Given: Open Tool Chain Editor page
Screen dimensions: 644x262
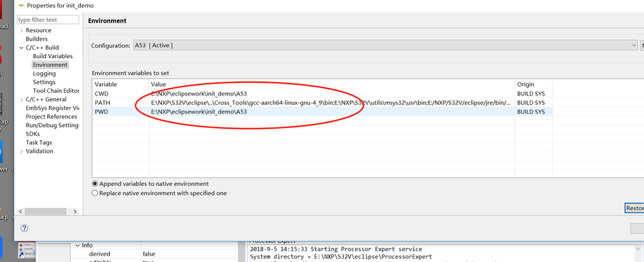Looking at the screenshot, I should (x=56, y=91).
